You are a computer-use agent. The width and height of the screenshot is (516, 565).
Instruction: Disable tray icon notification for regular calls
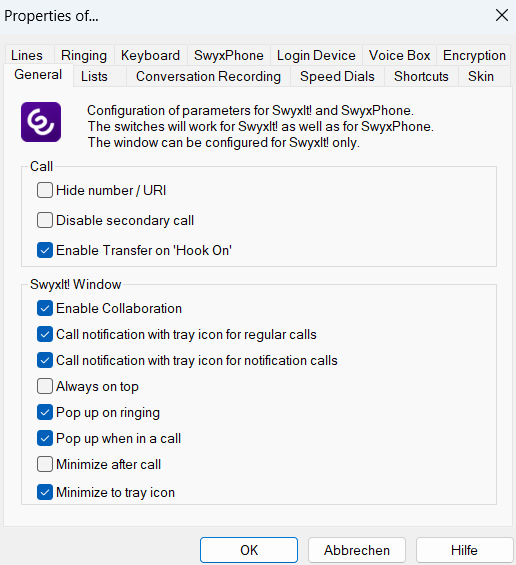[45, 334]
